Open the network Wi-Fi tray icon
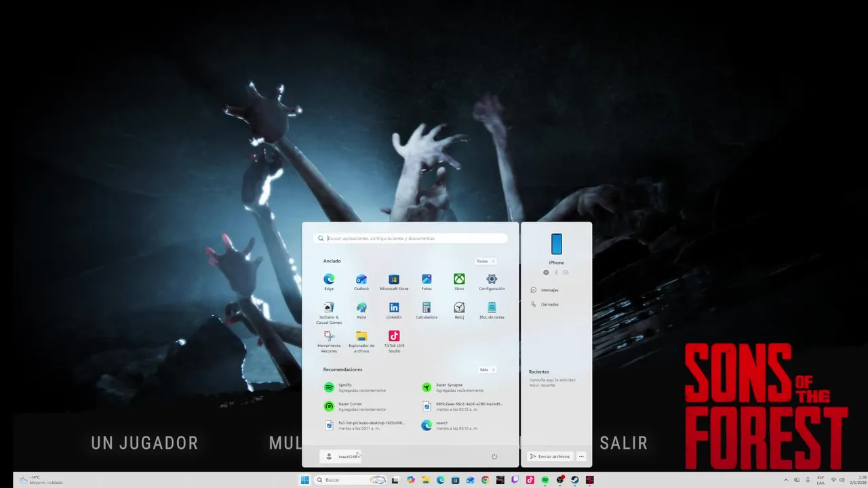Viewport: 868px width, 488px height. coord(833,480)
